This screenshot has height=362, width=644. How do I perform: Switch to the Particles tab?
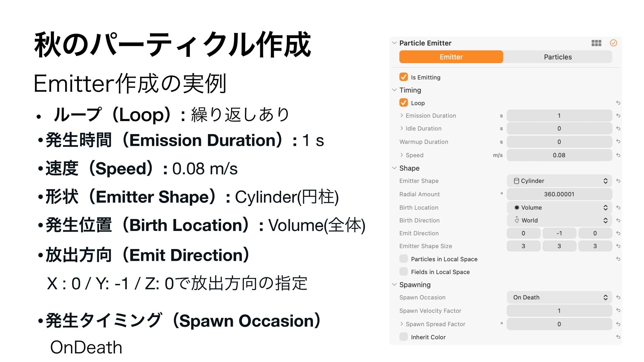click(x=557, y=57)
